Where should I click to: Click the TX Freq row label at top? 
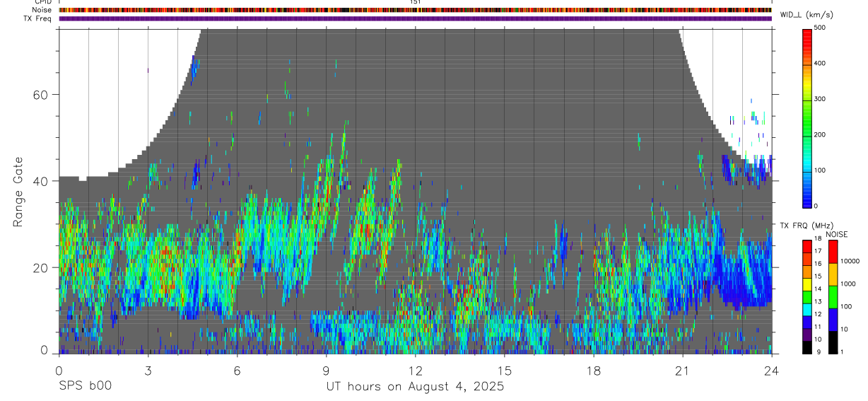pyautogui.click(x=37, y=18)
